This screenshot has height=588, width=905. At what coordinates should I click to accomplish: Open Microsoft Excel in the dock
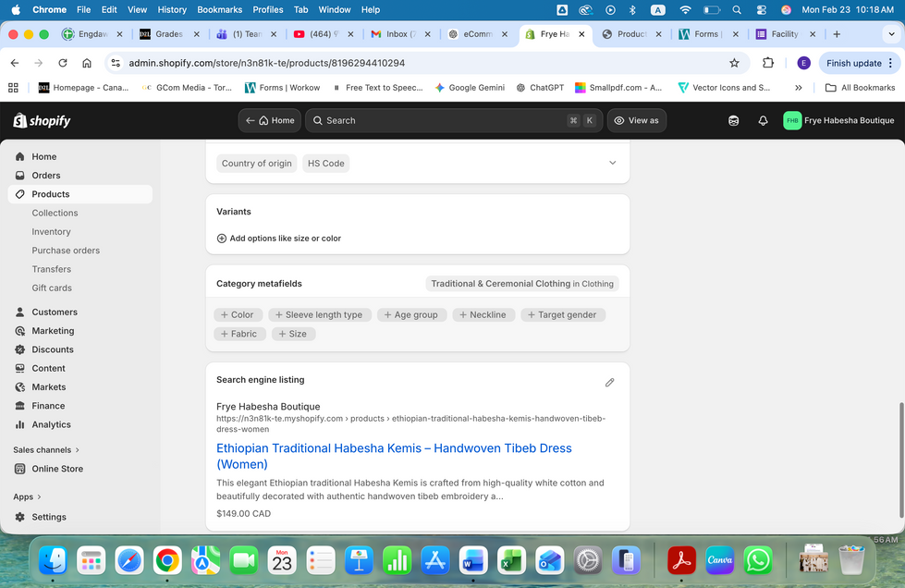coord(511,560)
